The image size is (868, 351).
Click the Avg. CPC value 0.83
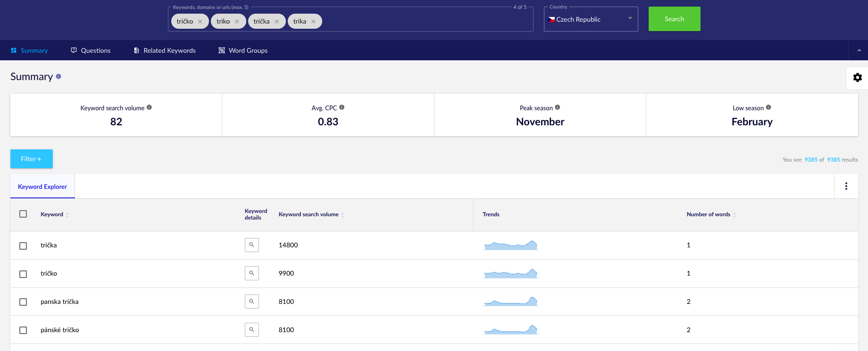tap(328, 122)
